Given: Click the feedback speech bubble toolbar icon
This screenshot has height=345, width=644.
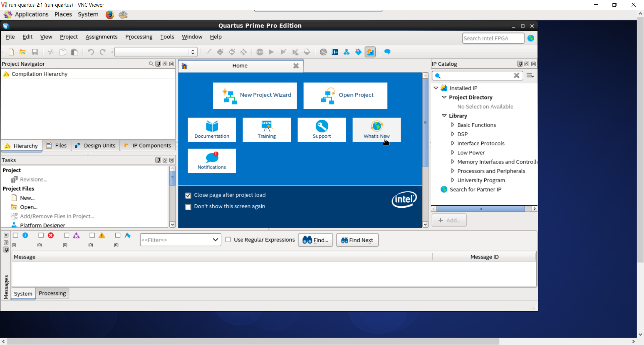Looking at the screenshot, I should (387, 52).
